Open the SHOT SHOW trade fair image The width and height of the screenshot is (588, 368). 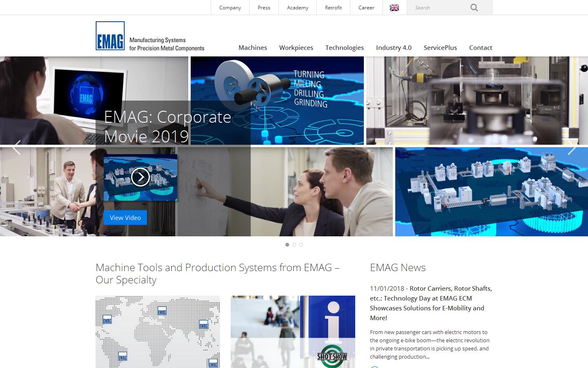(x=293, y=332)
